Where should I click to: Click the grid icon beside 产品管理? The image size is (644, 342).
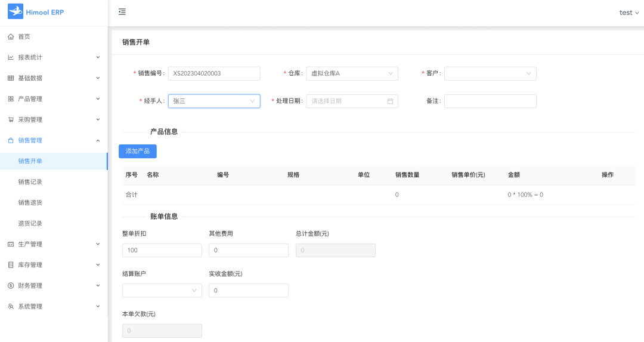coord(11,99)
